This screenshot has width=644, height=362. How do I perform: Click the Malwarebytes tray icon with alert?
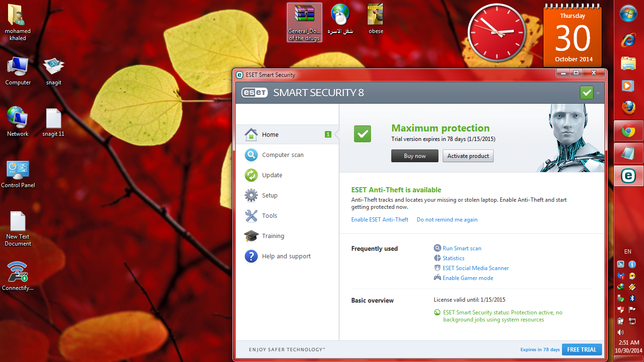pyautogui.click(x=621, y=276)
